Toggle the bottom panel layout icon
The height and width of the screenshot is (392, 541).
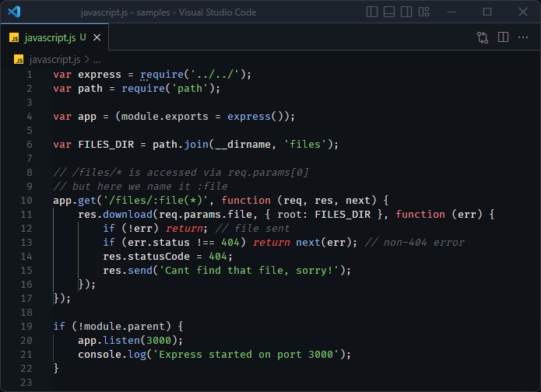click(x=389, y=12)
